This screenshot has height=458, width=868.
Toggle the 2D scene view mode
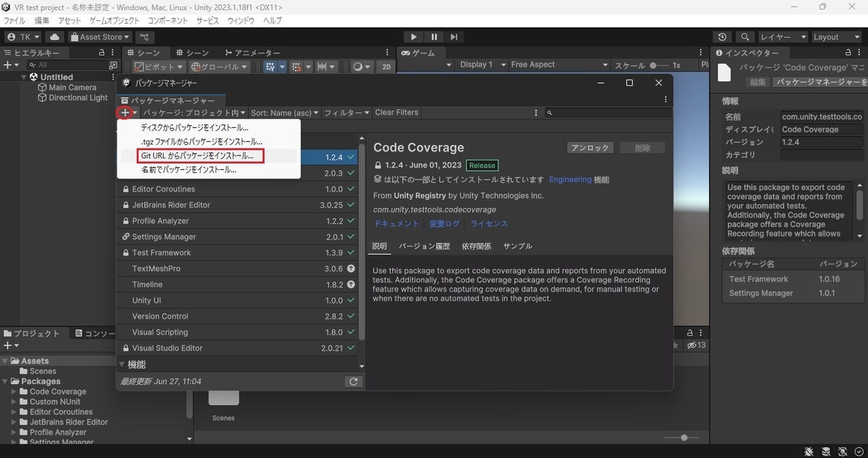(386, 67)
